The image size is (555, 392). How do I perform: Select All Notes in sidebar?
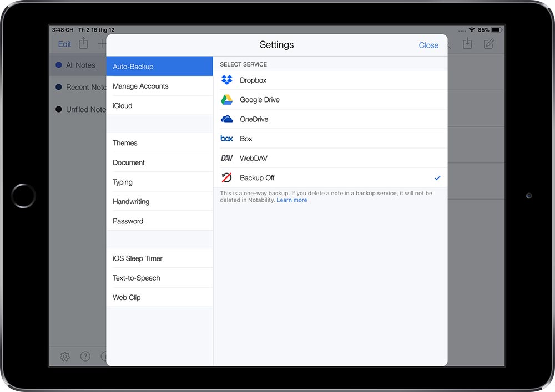point(78,65)
